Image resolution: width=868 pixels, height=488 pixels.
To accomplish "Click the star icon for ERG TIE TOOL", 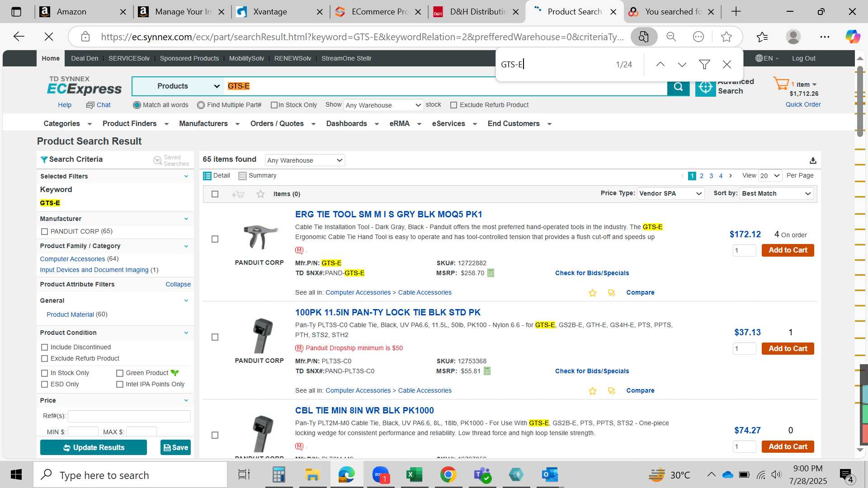I will point(592,293).
